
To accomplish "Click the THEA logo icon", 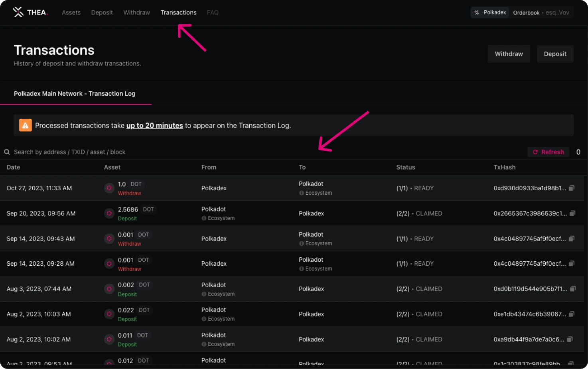I will click(18, 12).
